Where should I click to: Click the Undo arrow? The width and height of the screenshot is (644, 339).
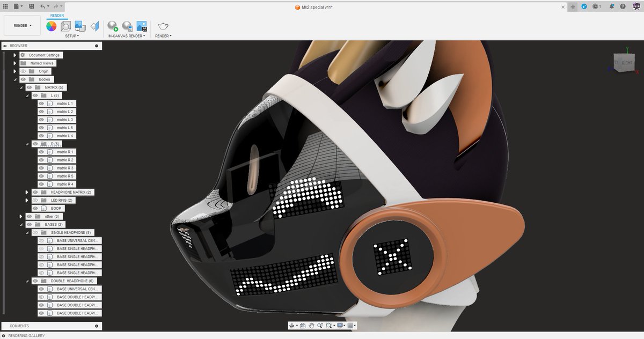click(x=42, y=6)
